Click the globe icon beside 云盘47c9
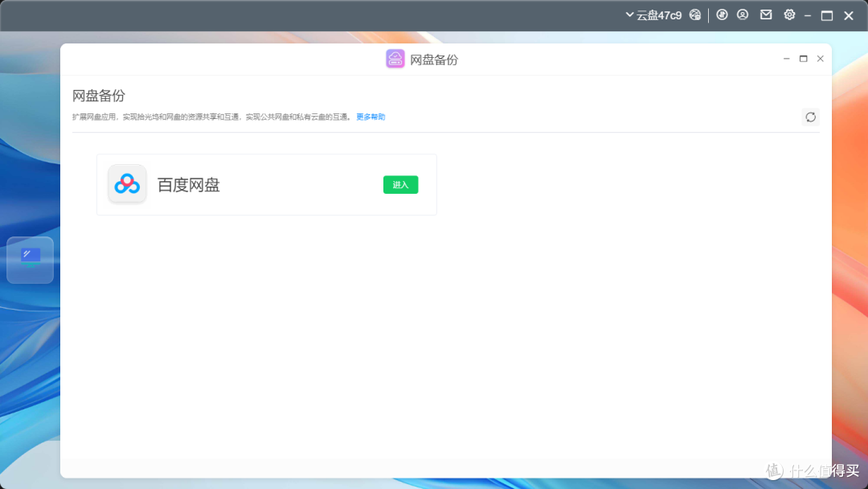 [694, 15]
